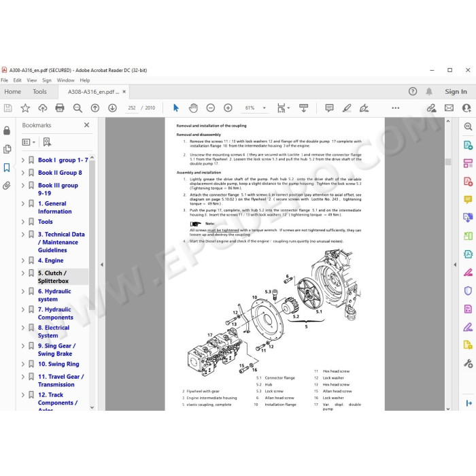Click the document vertical scrollbar thumb
Screen dimensions: 476x476
click(x=448, y=162)
